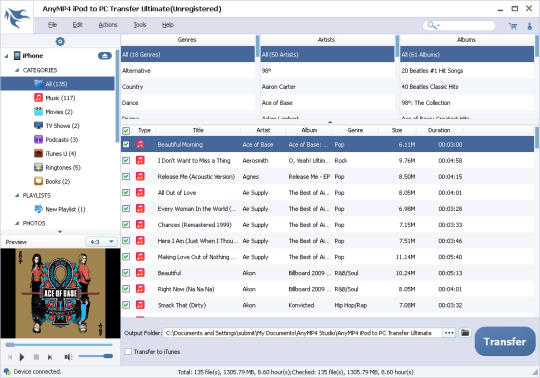Click music type icon for Smack That
Image resolution: width=540 pixels, height=378 pixels.
coord(140,305)
